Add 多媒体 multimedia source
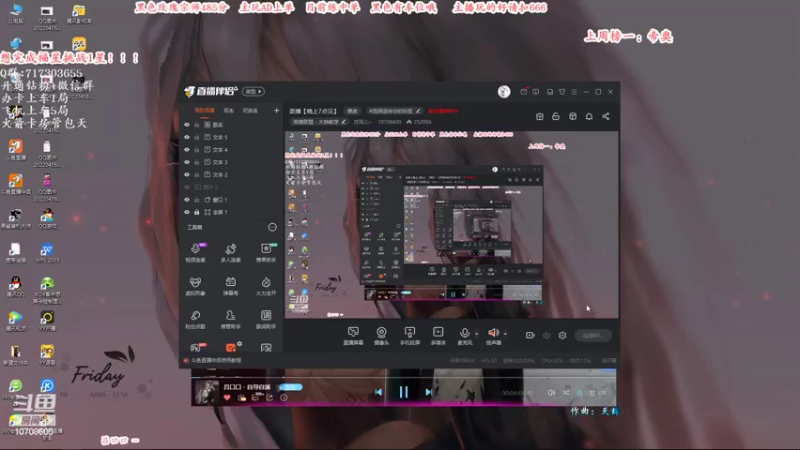Image resolution: width=800 pixels, height=450 pixels. (x=438, y=336)
